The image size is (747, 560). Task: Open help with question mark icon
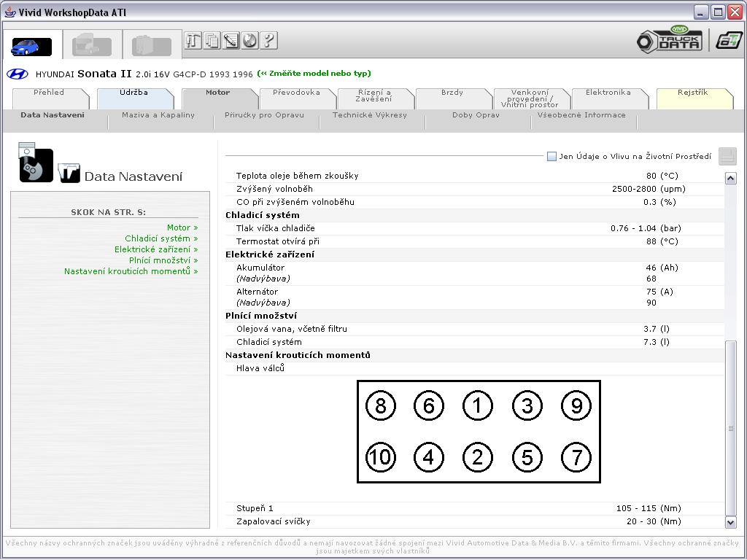(x=268, y=41)
